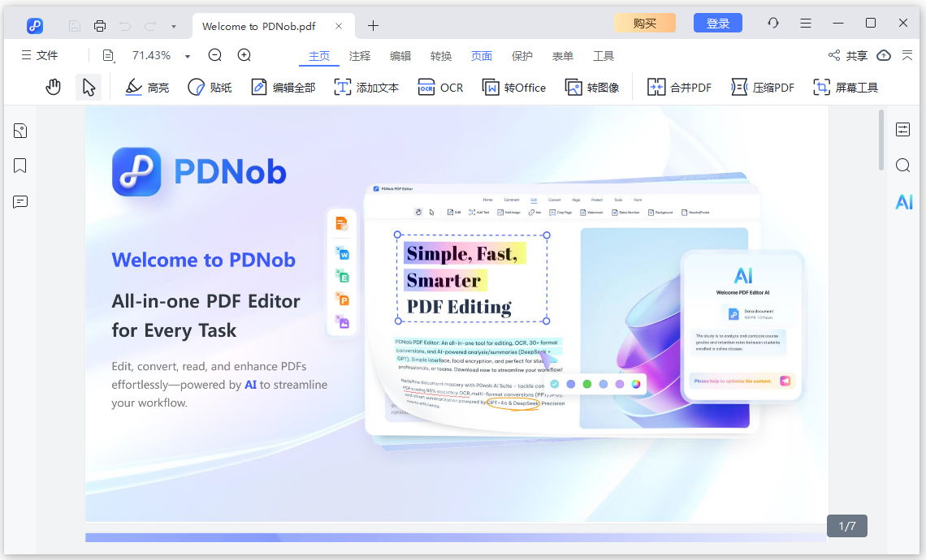Open the zoom percentage dropdown arrow

click(187, 56)
